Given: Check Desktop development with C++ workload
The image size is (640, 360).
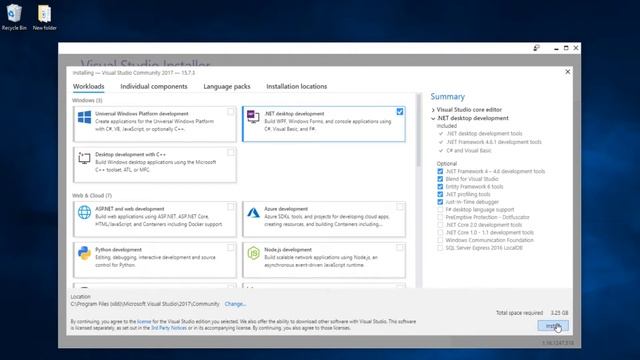Looking at the screenshot, I should (231, 152).
